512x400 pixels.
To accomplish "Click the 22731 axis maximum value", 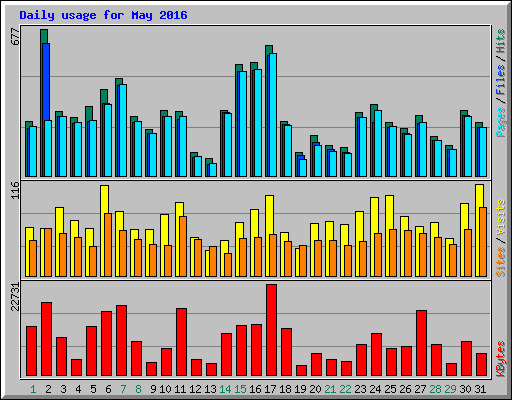I will tap(15, 297).
